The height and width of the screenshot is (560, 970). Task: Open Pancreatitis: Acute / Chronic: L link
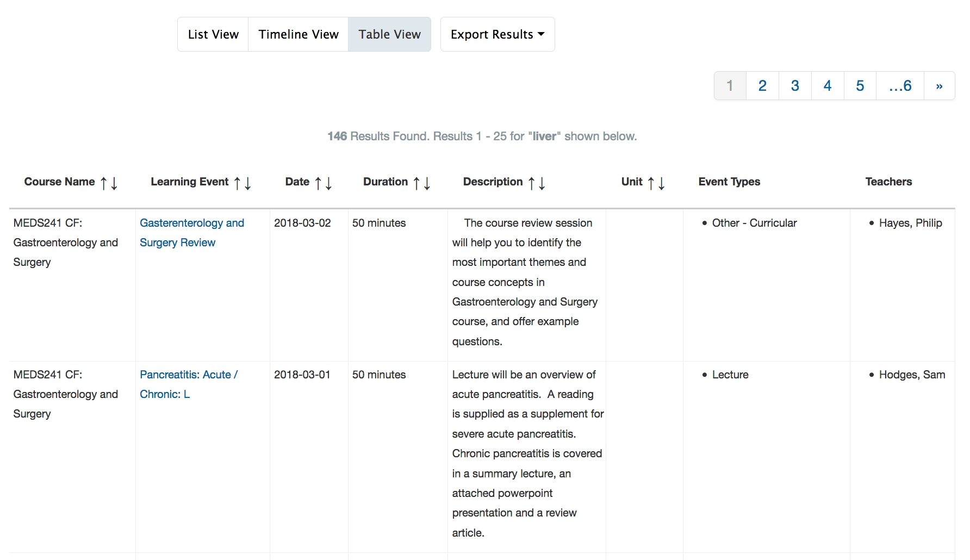tap(188, 384)
